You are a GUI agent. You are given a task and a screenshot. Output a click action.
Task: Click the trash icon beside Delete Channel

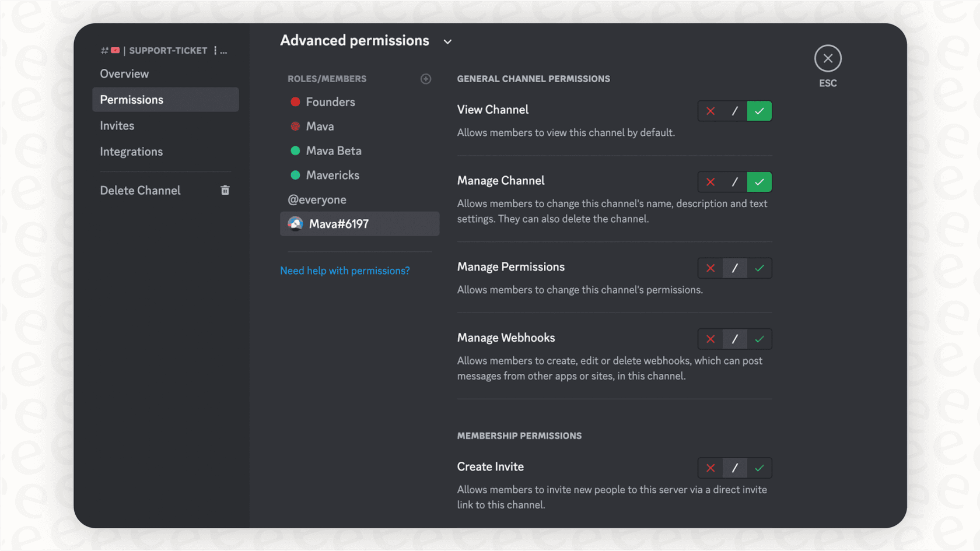tap(225, 190)
